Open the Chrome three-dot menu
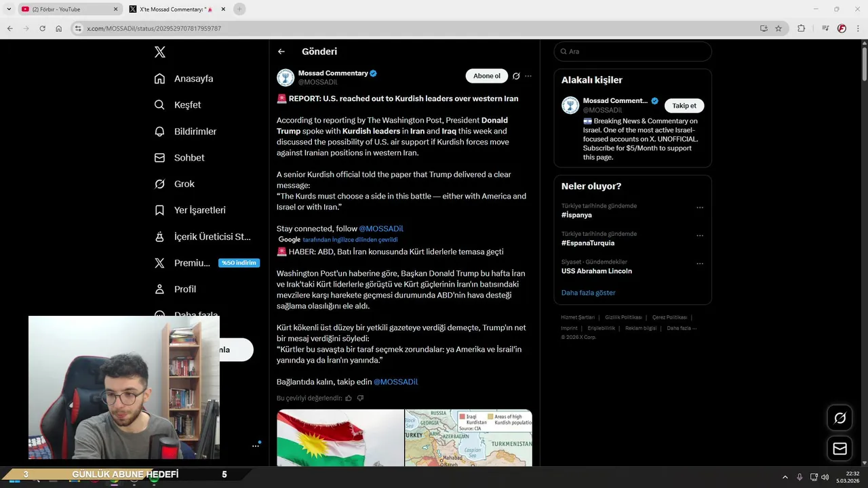 click(858, 28)
